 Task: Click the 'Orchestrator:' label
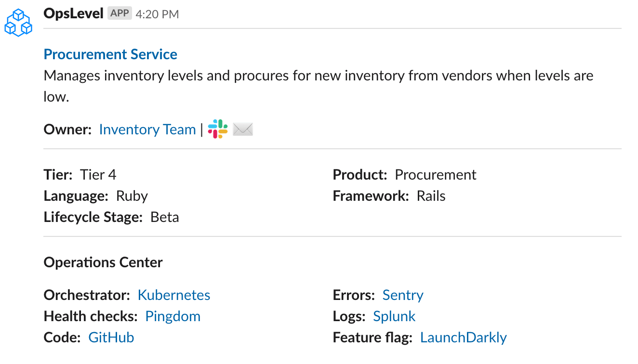[87, 295]
